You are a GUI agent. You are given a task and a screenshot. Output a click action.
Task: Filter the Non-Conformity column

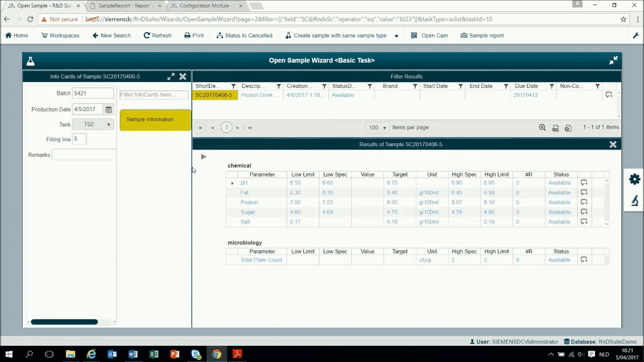(597, 86)
